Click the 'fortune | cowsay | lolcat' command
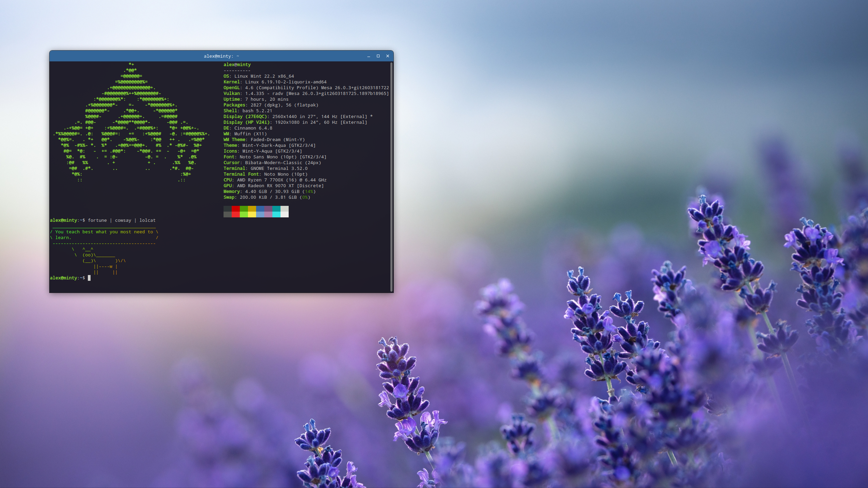Image resolution: width=868 pixels, height=488 pixels. click(121, 220)
